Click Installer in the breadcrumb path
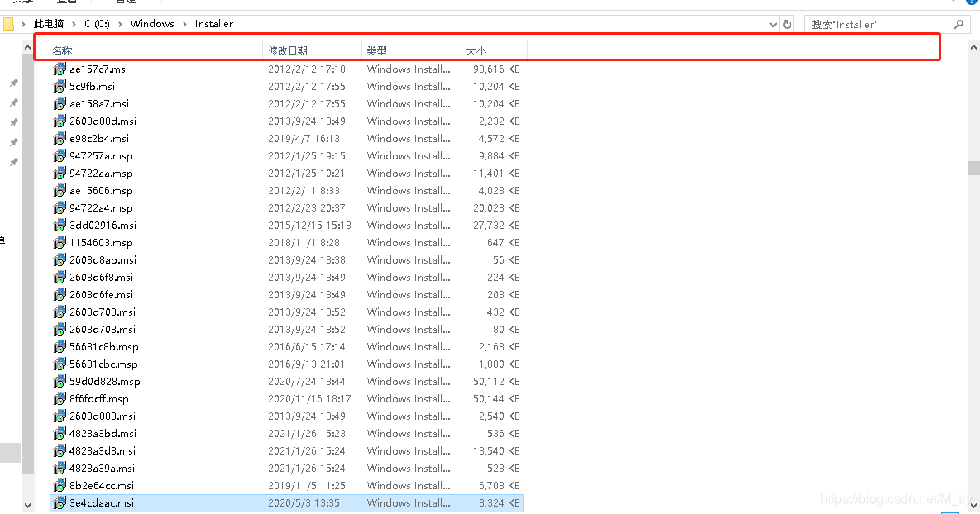The image size is (980, 514). (x=213, y=24)
